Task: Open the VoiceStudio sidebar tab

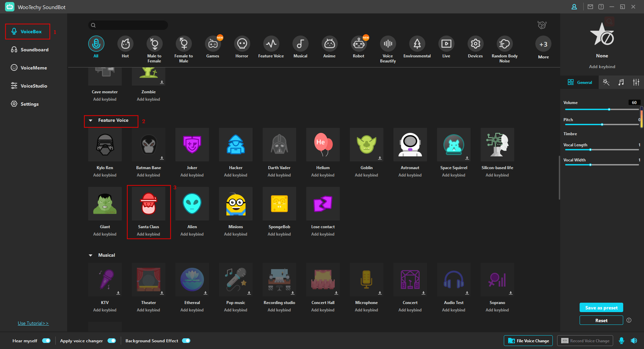Action: coord(29,86)
